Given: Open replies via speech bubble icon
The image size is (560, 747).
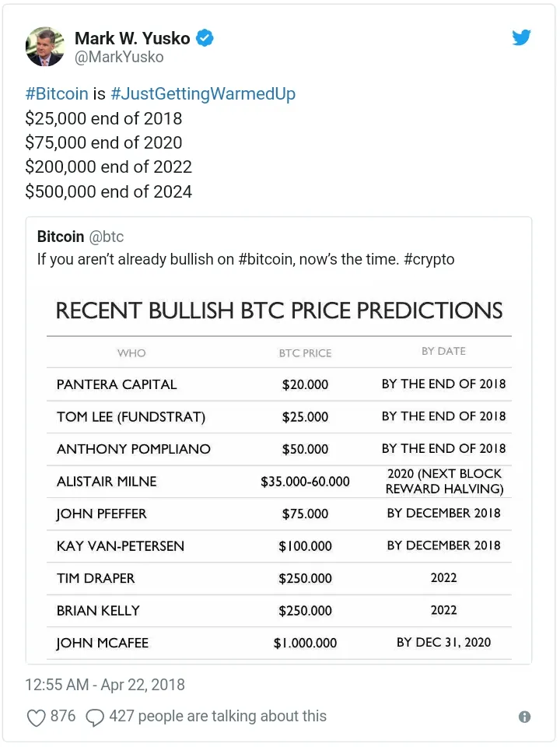Looking at the screenshot, I should click(x=94, y=717).
